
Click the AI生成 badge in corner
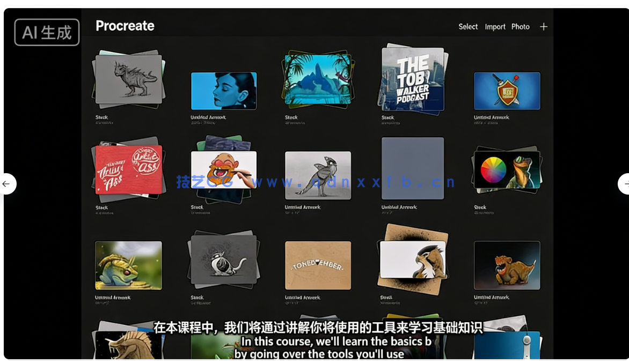coord(47,33)
